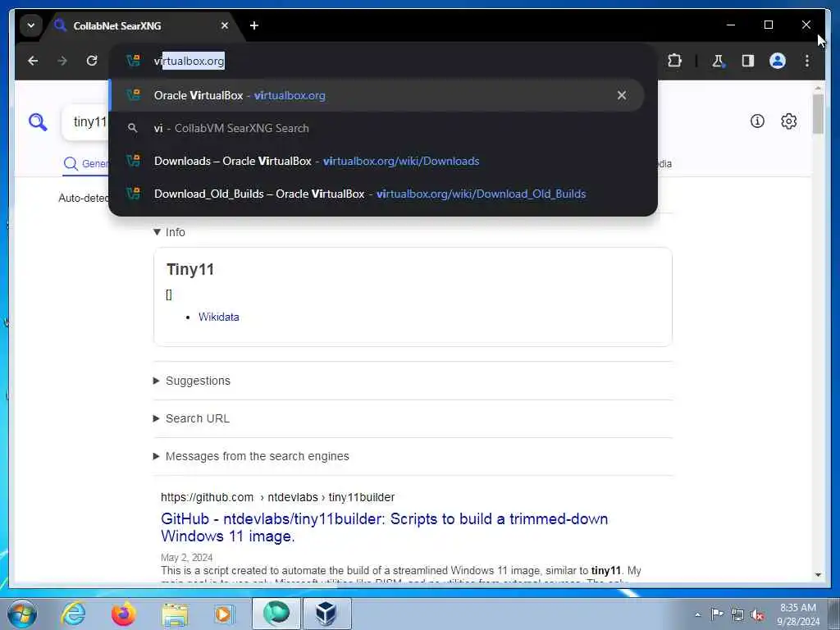Remove the Oracle VirtualBox suggestion with X
This screenshot has height=630, width=840.
622,95
